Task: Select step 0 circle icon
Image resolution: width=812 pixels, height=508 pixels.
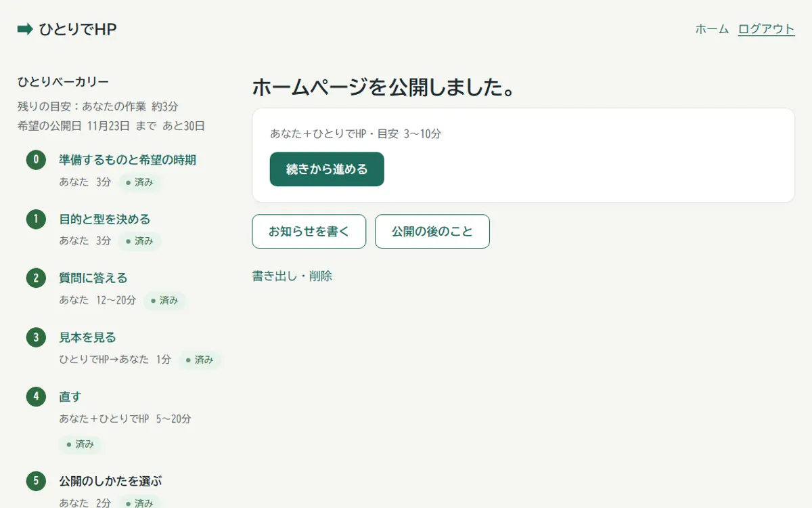Action: coord(36,160)
